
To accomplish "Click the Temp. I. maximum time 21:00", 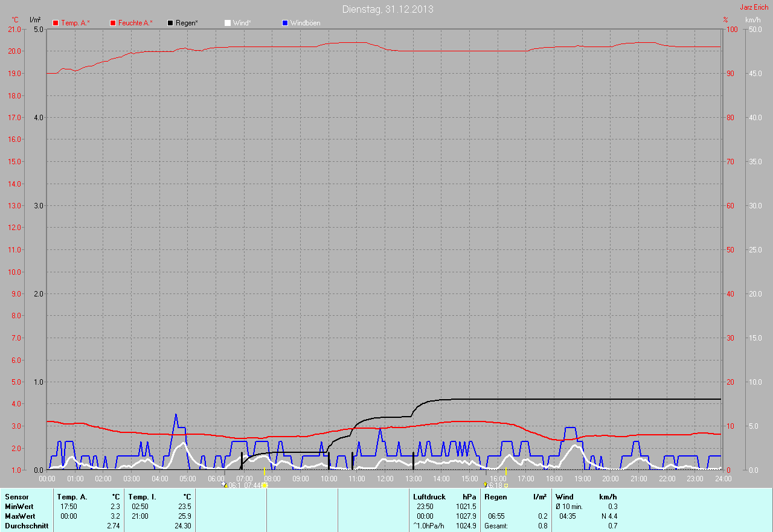I will [x=140, y=516].
